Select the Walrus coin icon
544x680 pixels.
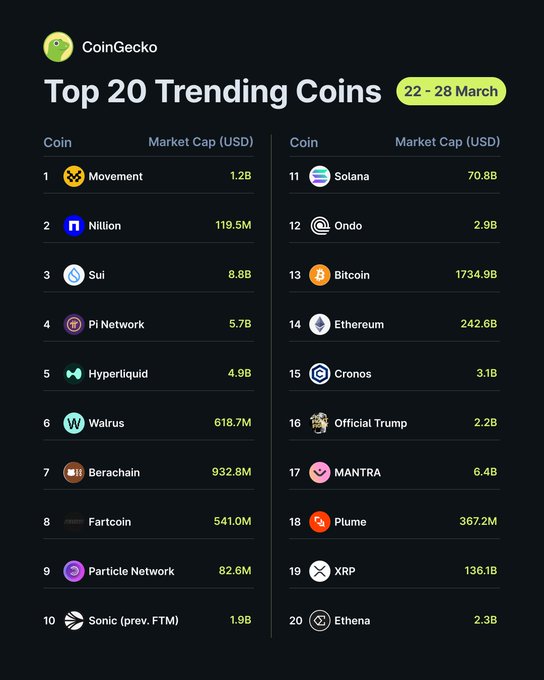point(74,423)
